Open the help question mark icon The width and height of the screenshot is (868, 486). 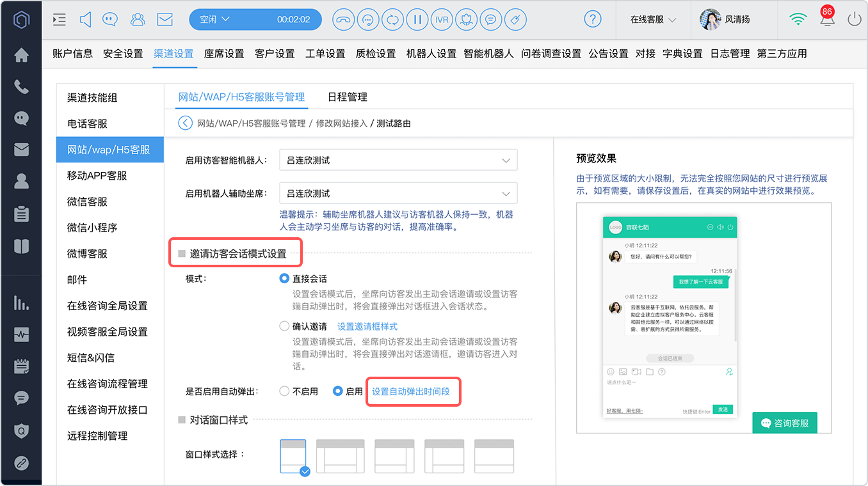pyautogui.click(x=593, y=19)
